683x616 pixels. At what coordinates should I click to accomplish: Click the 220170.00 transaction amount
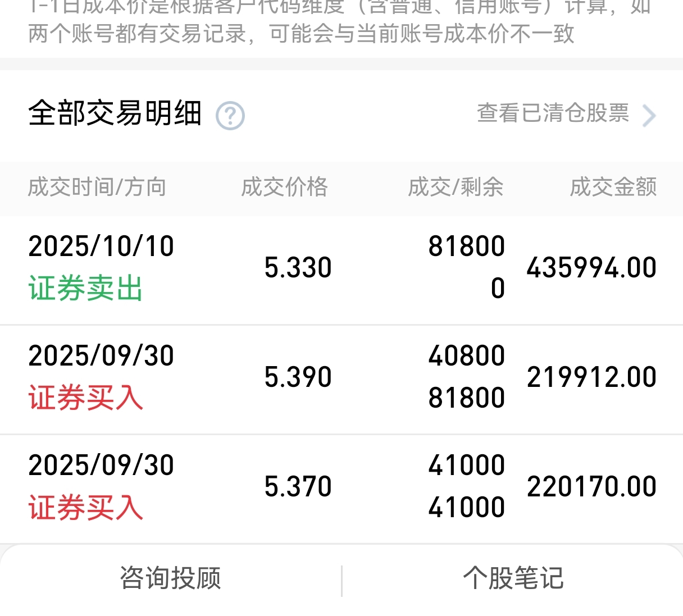tap(591, 487)
